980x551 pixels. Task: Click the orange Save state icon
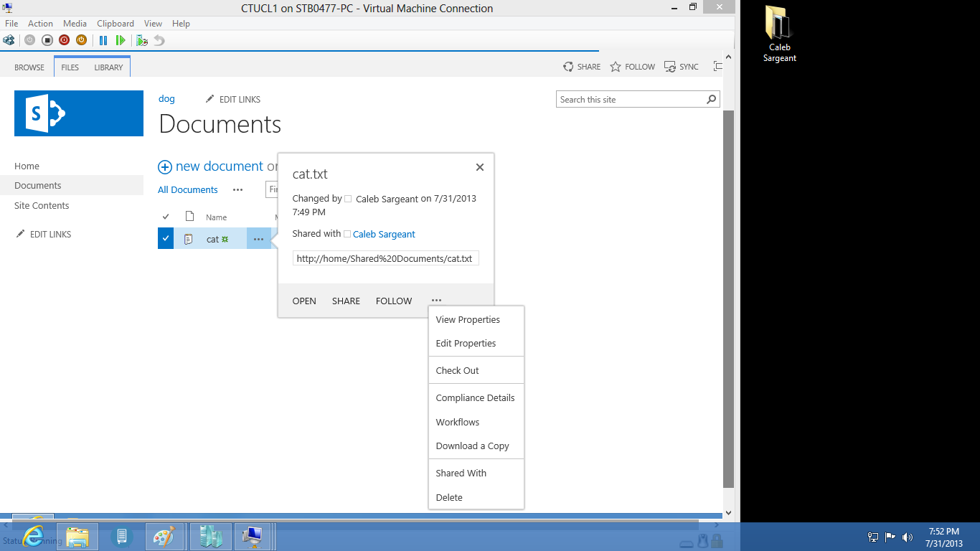coord(81,40)
